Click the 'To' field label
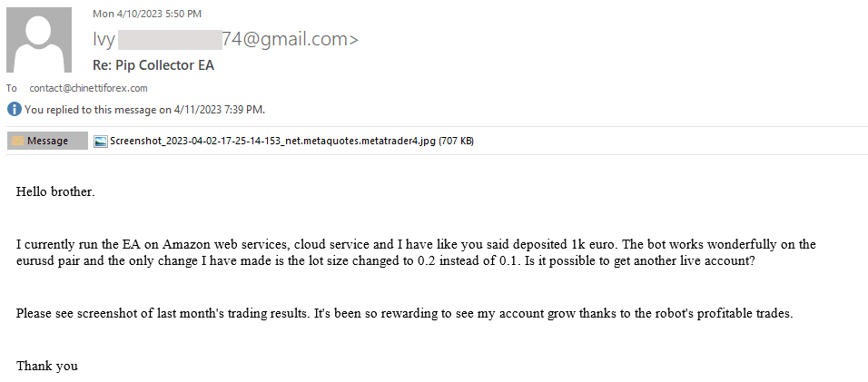Screen dimensions: 868x382 (12, 88)
